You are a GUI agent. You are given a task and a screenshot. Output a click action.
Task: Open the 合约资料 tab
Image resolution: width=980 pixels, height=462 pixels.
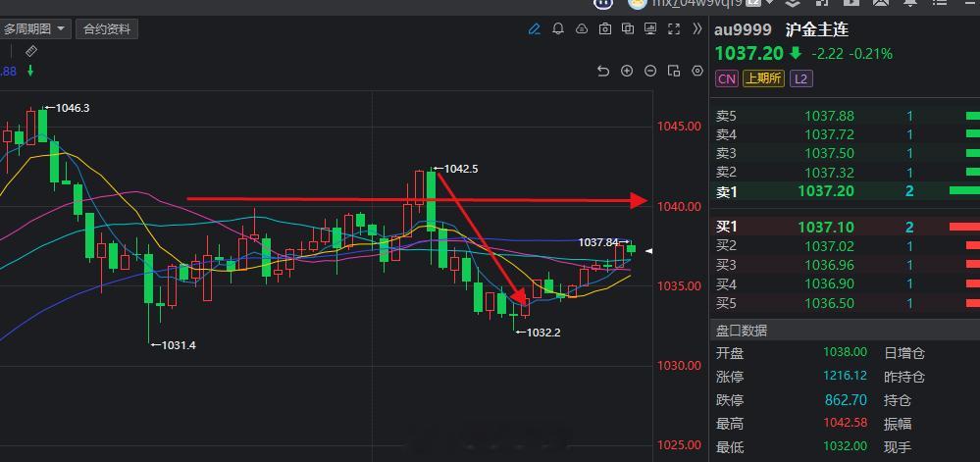tap(107, 28)
